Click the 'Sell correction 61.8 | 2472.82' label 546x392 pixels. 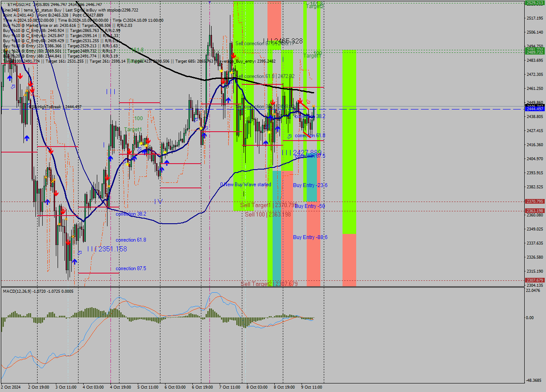pos(265,76)
